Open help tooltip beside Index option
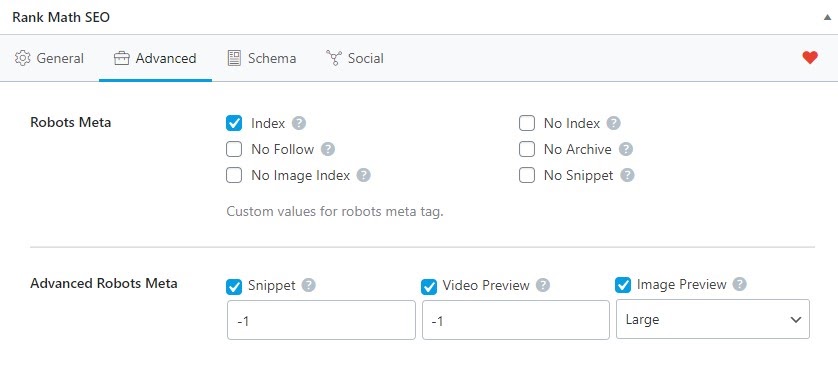This screenshot has width=838, height=370. pyautogui.click(x=299, y=124)
